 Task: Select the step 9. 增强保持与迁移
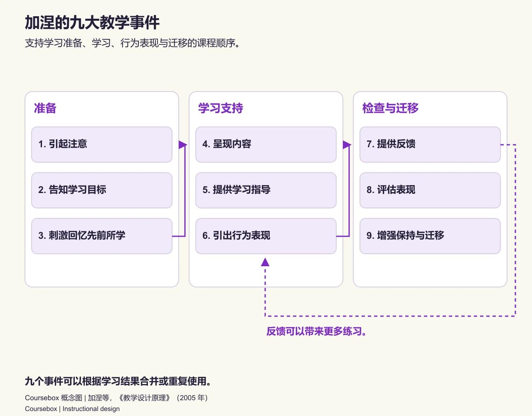pyautogui.click(x=430, y=236)
